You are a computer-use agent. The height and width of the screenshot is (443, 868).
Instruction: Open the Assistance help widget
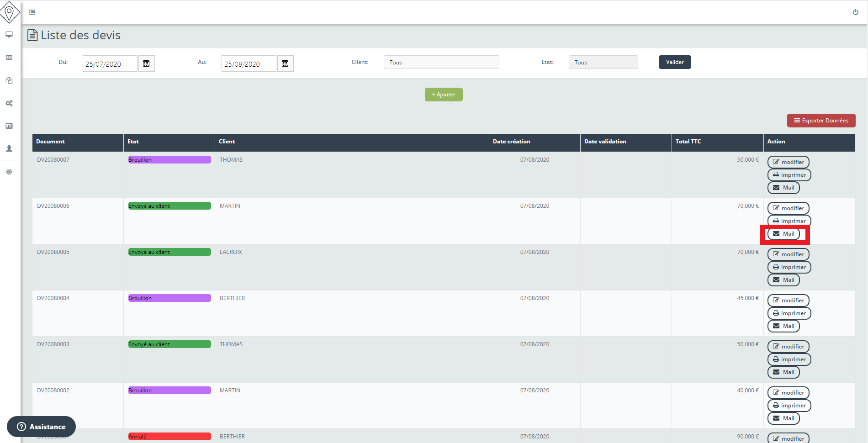(x=41, y=427)
